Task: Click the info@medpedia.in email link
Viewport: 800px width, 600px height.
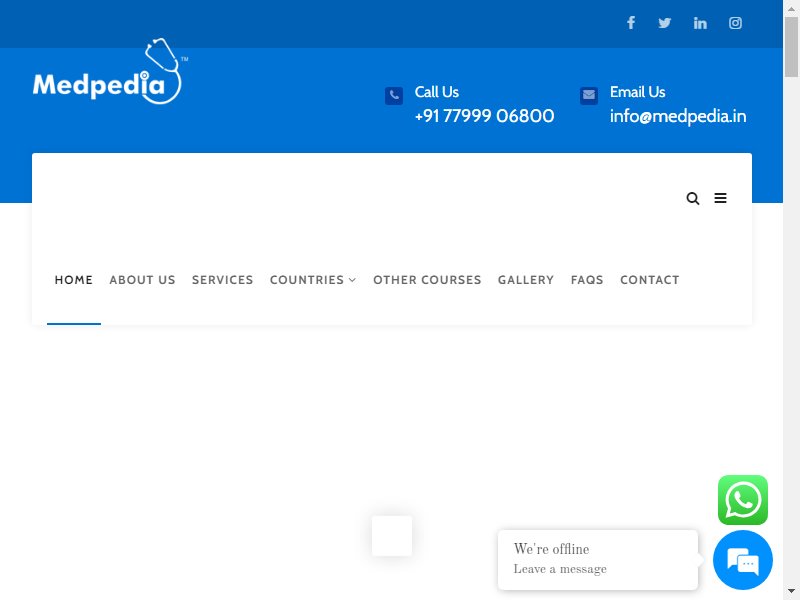Action: [x=678, y=116]
